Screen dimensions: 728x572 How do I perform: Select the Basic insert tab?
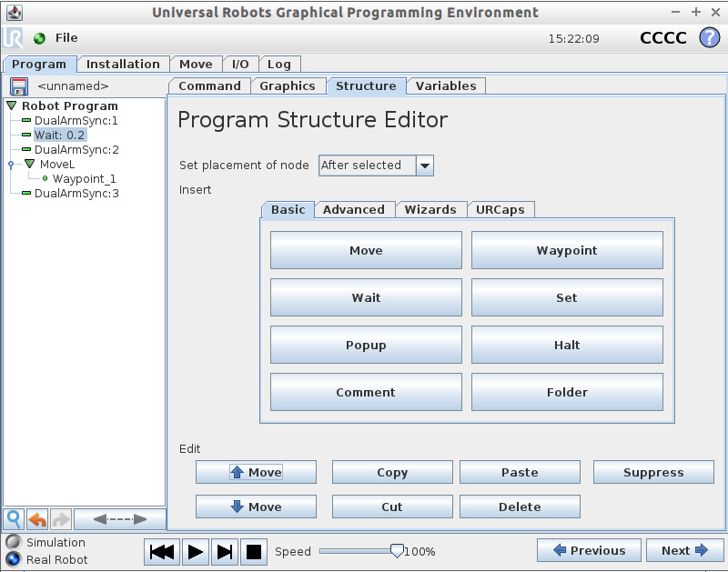(288, 209)
